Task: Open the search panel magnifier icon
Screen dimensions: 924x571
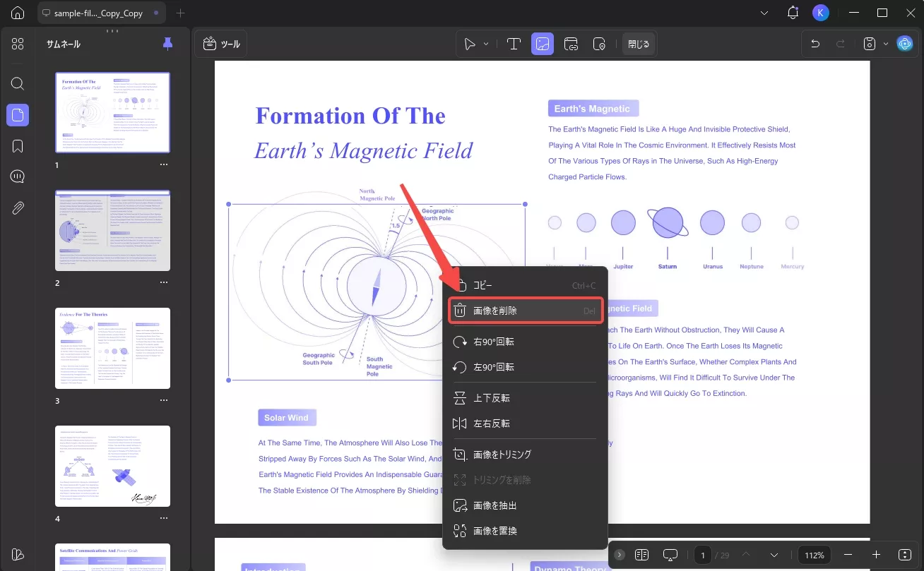Action: pos(18,83)
